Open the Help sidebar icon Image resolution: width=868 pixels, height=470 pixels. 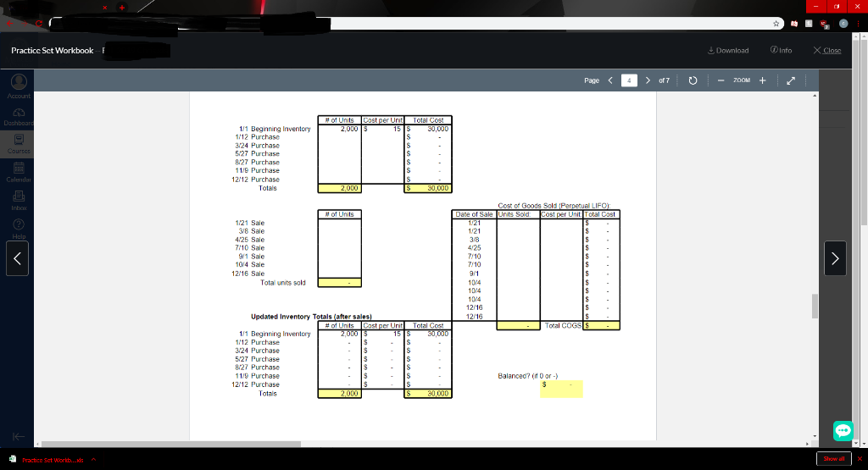pyautogui.click(x=19, y=229)
